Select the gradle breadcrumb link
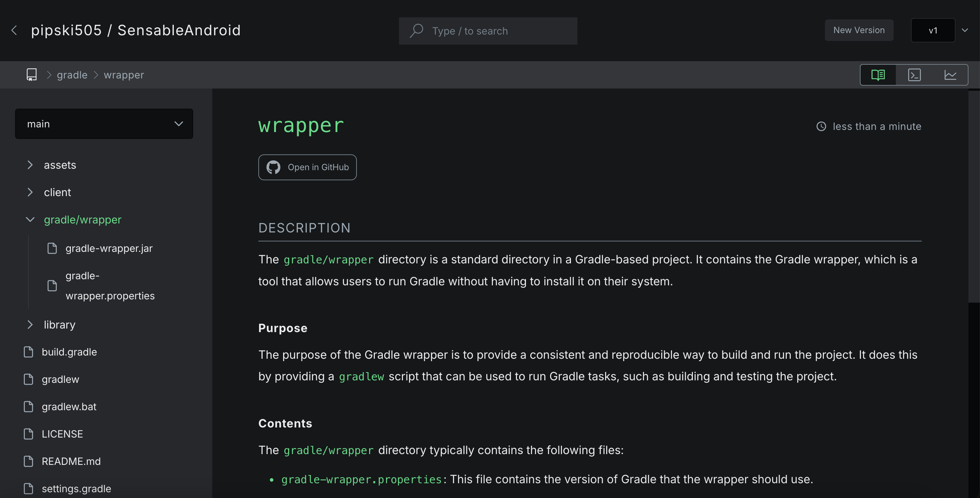 tap(72, 74)
